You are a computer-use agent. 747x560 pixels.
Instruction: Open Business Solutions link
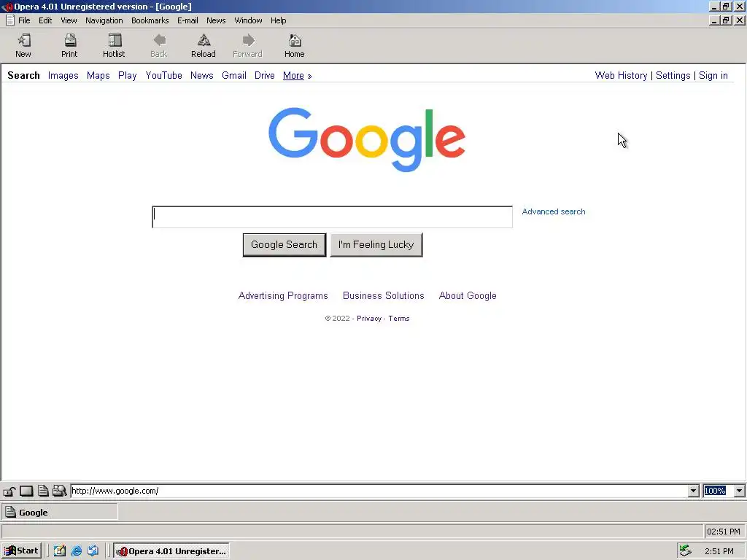pyautogui.click(x=384, y=296)
